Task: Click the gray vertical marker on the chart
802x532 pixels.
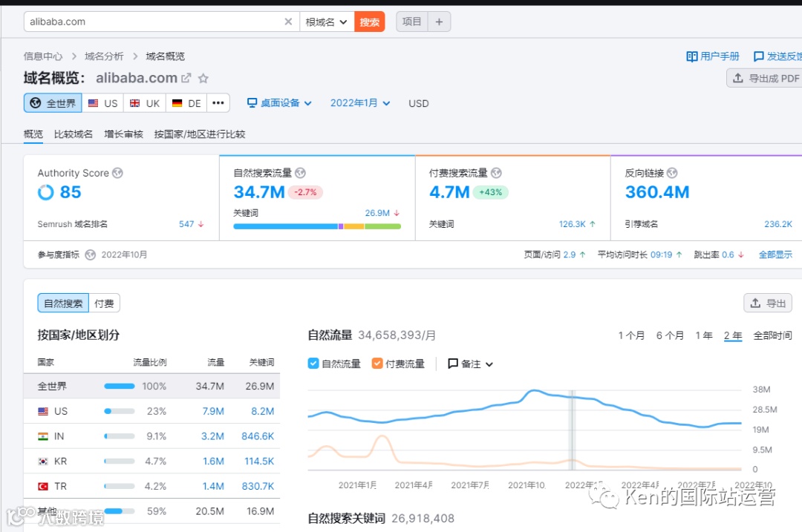Action: [573, 430]
